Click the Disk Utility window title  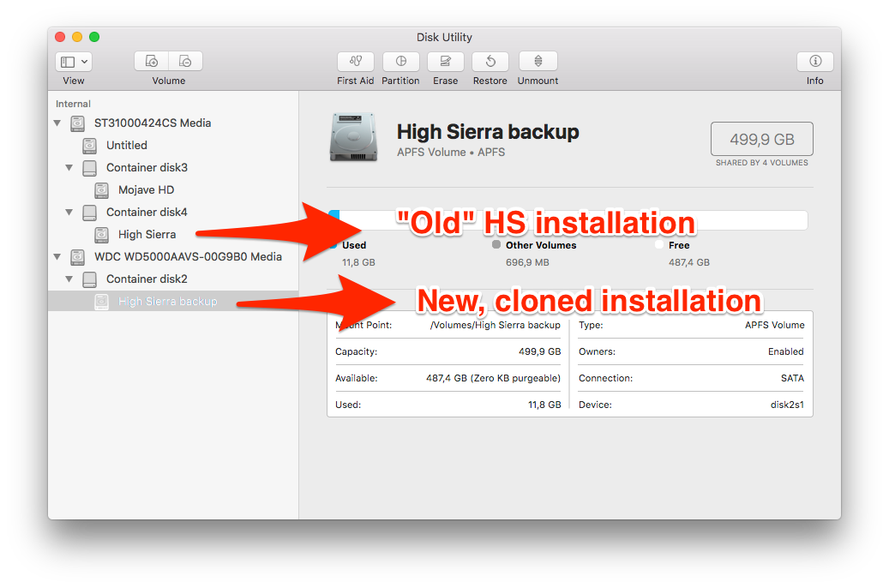click(444, 38)
